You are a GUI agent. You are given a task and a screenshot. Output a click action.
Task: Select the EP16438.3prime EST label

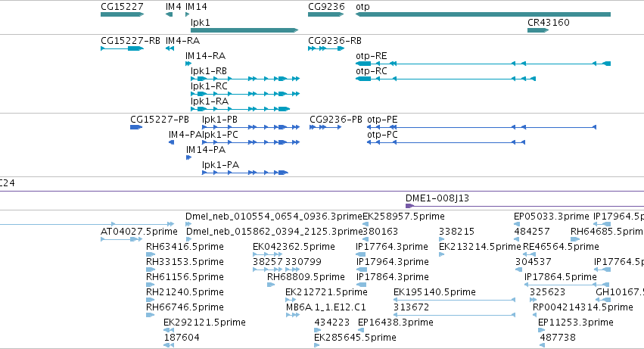coord(396,323)
